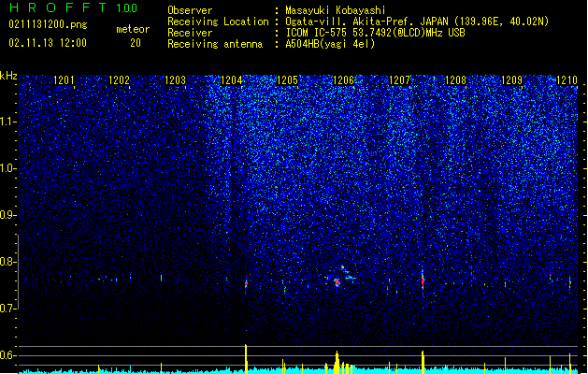Click the 1206 time marker

(343, 79)
